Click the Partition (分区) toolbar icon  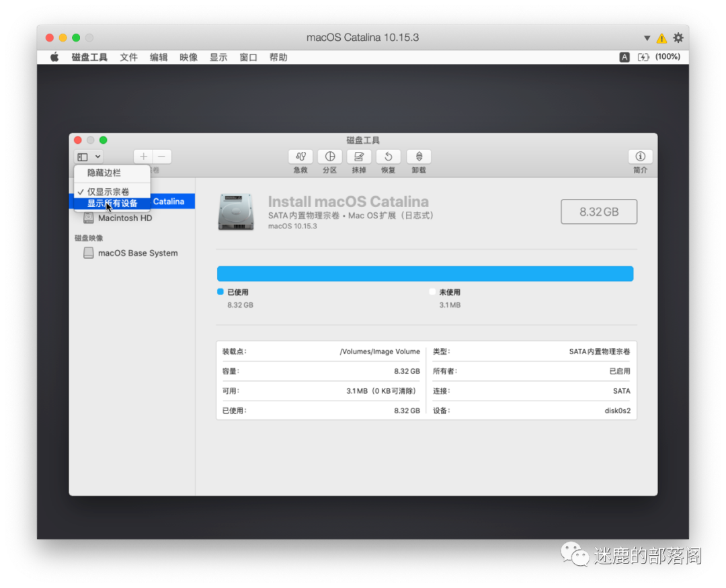(x=329, y=157)
